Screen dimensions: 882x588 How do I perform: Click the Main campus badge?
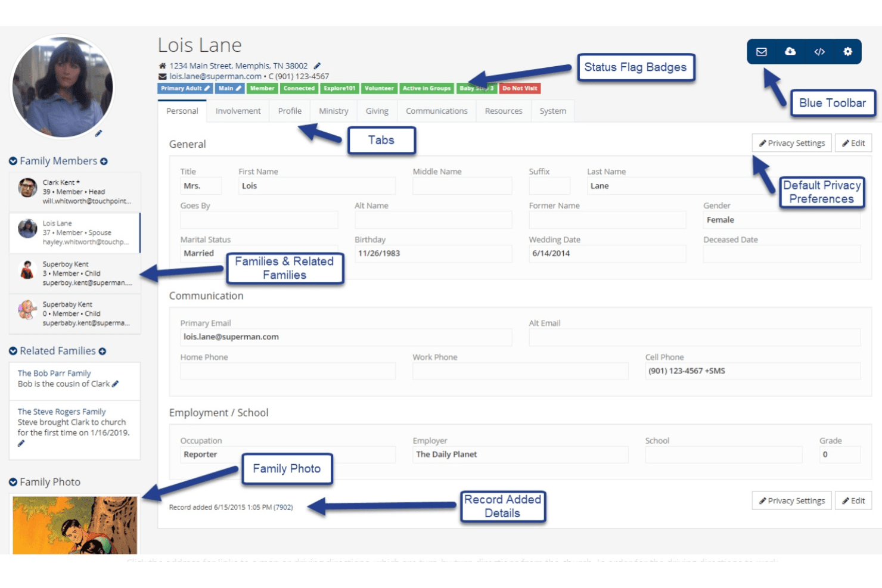tap(229, 88)
